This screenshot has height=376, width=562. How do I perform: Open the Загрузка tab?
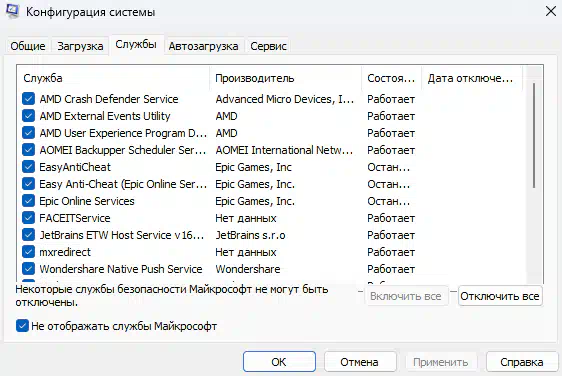[x=80, y=46]
